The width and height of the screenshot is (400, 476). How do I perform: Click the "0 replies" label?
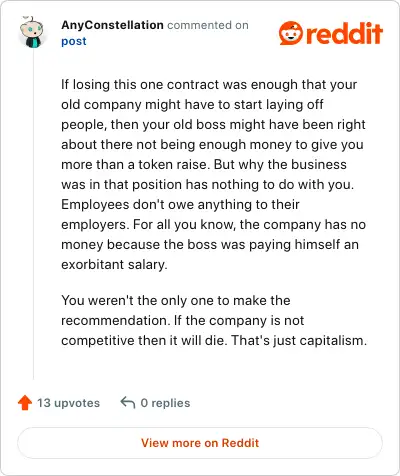pyautogui.click(x=165, y=403)
